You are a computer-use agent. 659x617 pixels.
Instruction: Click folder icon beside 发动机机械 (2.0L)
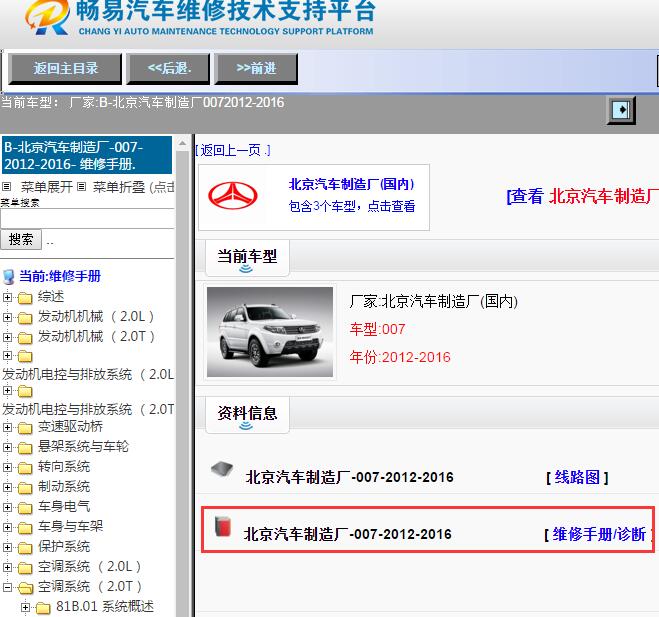[x=25, y=318]
